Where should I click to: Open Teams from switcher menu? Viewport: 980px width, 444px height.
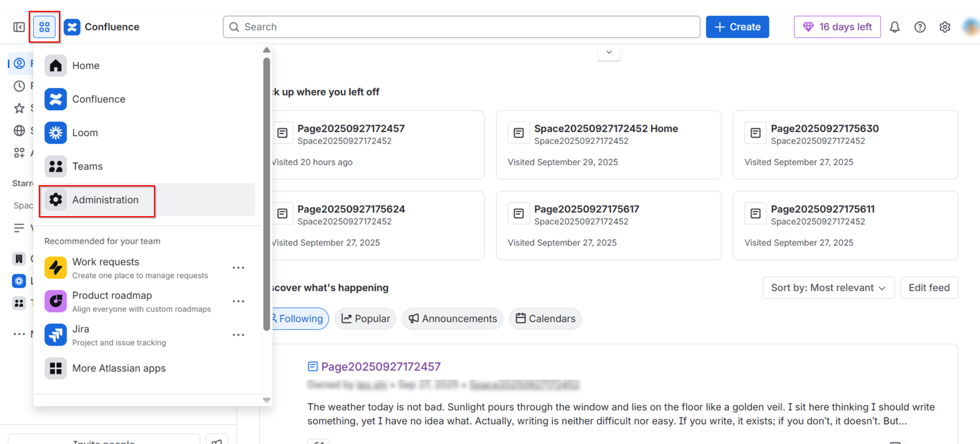[87, 166]
